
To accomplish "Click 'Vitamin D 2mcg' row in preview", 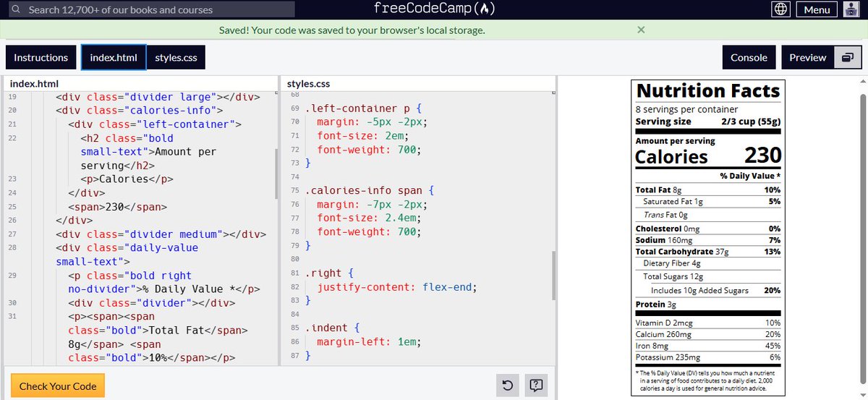I will point(708,323).
